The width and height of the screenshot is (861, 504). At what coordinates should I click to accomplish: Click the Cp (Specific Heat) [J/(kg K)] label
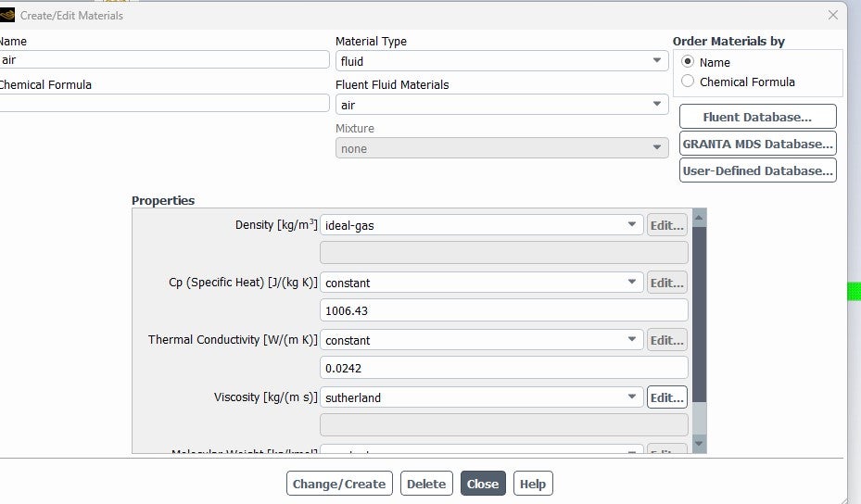pos(243,283)
